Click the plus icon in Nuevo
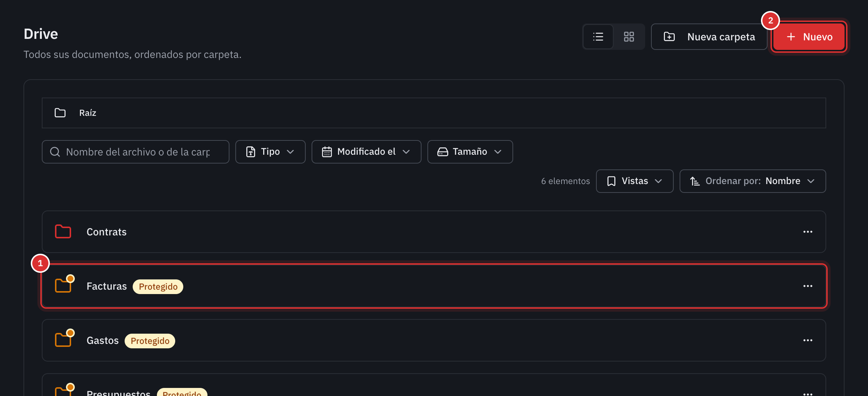Screen dimensions: 868x396 [791, 37]
